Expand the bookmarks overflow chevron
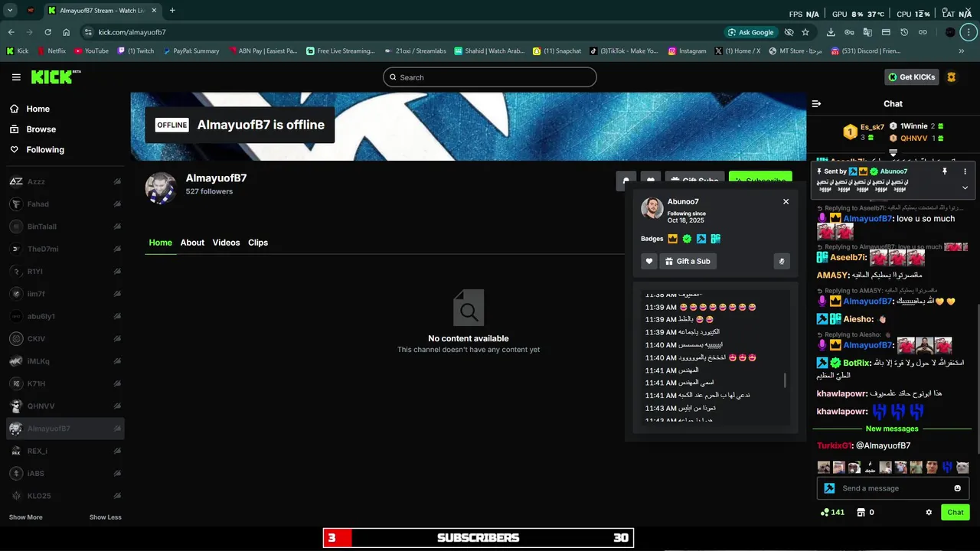Image resolution: width=980 pixels, height=551 pixels. 962,51
